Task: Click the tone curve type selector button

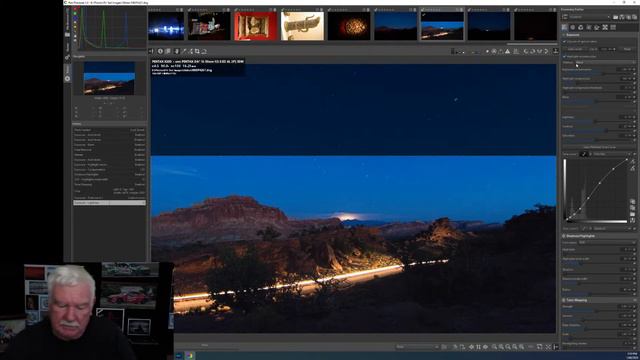Action: [x=584, y=154]
